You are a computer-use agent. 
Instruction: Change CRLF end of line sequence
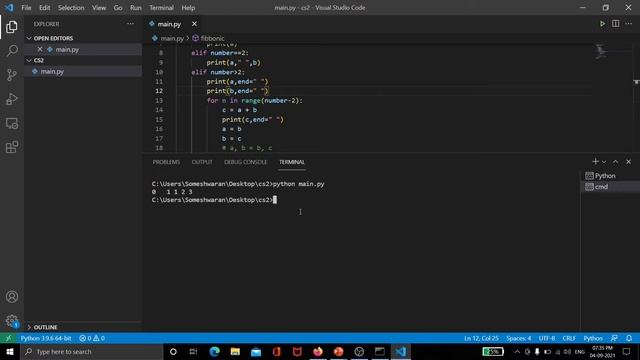569,338
